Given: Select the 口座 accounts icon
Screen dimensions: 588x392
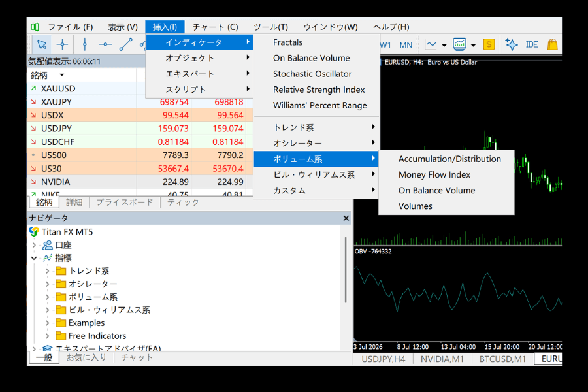Looking at the screenshot, I should (x=47, y=246).
